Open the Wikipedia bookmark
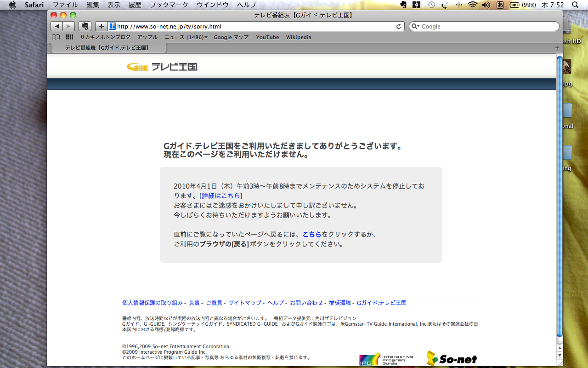Screen dimensions: 588x368 point(299,37)
